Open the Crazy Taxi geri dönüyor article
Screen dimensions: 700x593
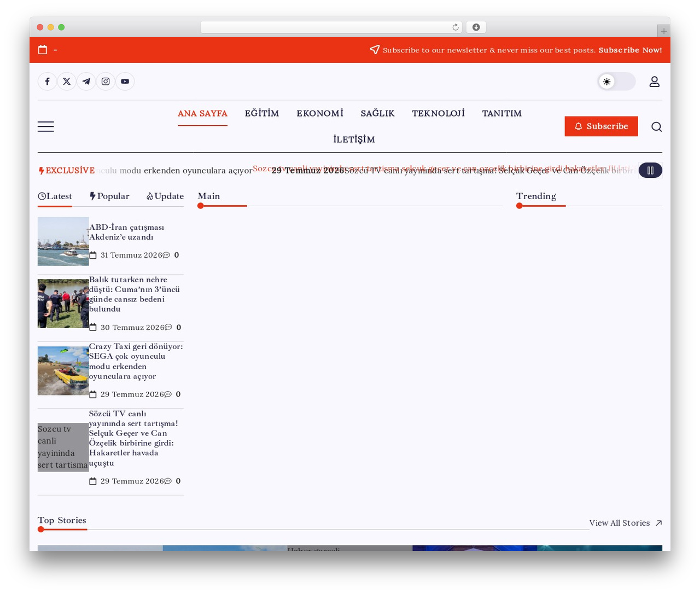(136, 361)
